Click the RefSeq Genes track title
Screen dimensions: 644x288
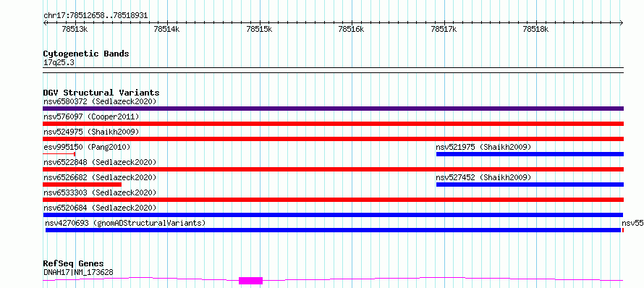click(73, 263)
